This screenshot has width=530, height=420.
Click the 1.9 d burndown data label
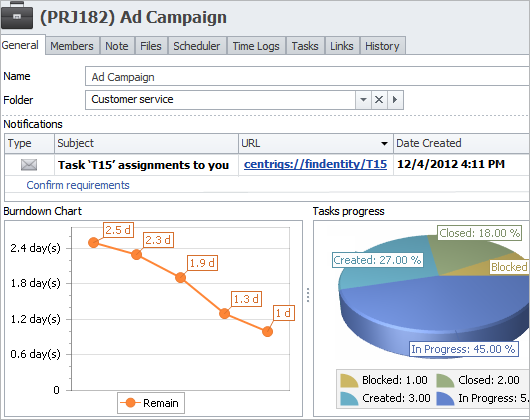(x=202, y=263)
